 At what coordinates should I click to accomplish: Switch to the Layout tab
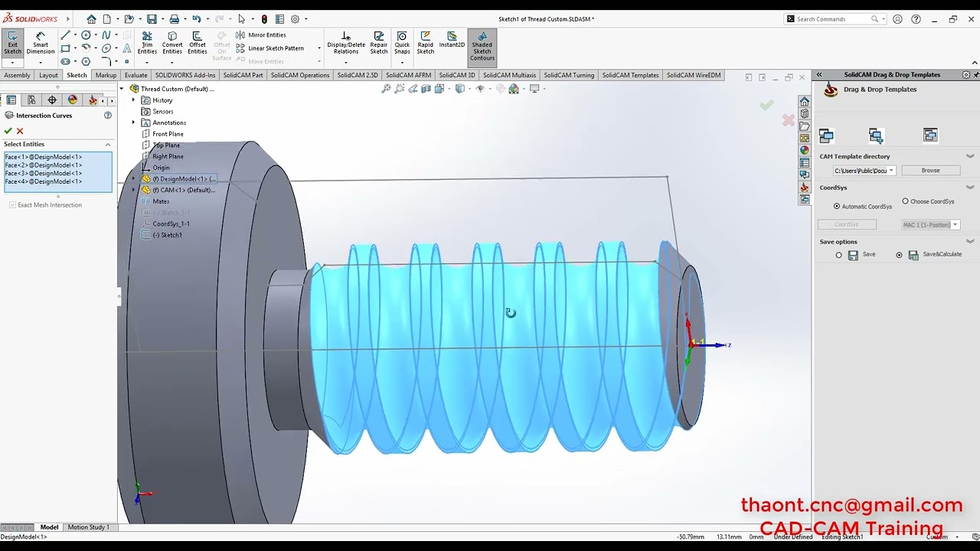(x=48, y=75)
